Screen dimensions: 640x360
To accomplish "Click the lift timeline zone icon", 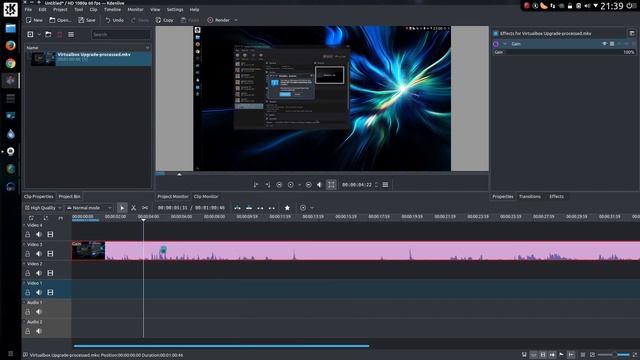I will (272, 208).
